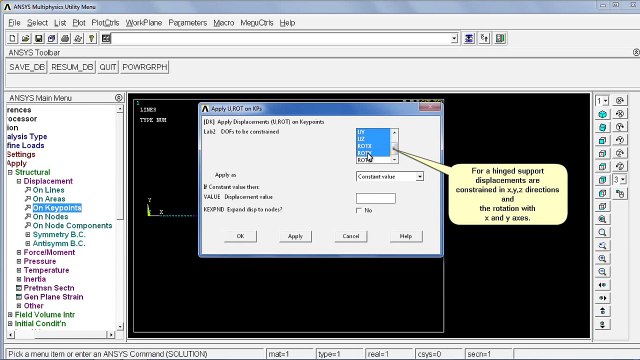Click the Image Capture printer icon
The image size is (640, 360).
(x=64, y=38)
